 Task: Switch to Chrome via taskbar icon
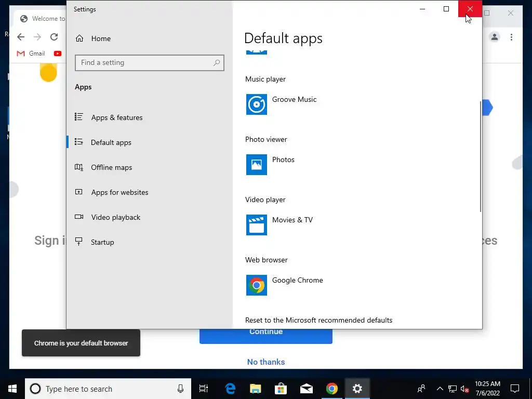point(332,389)
